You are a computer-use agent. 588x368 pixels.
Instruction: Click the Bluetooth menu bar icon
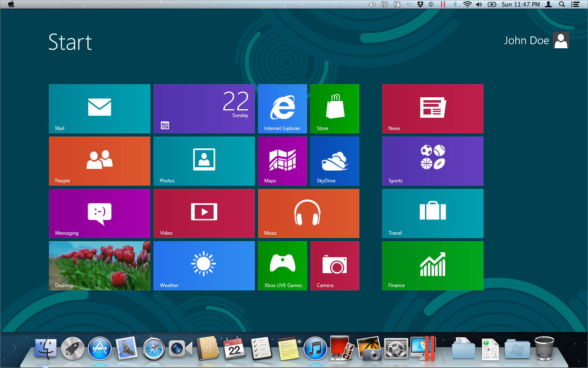(455, 4)
